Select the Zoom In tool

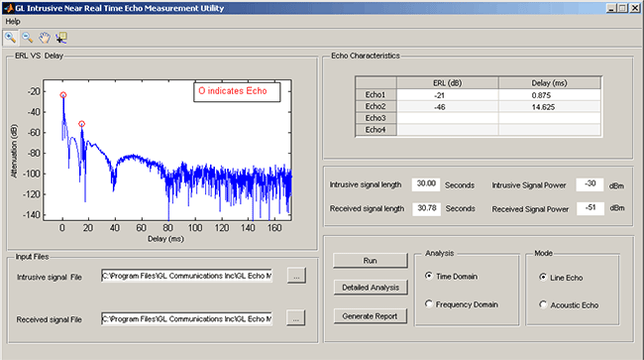(x=10, y=38)
